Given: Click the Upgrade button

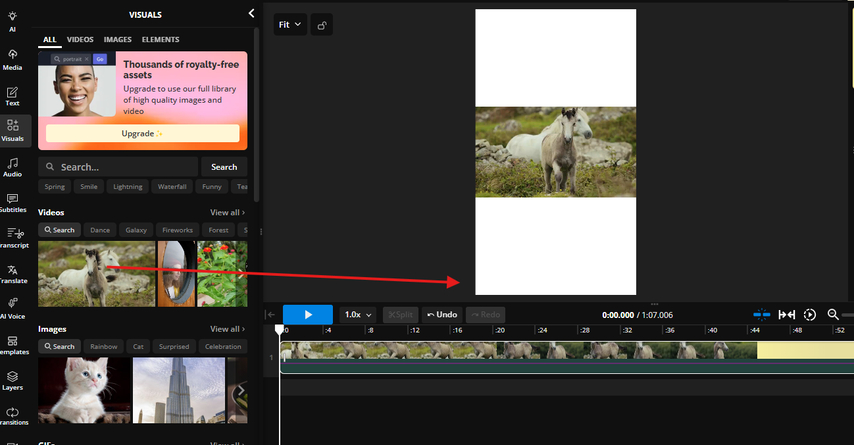Looking at the screenshot, I should point(142,133).
